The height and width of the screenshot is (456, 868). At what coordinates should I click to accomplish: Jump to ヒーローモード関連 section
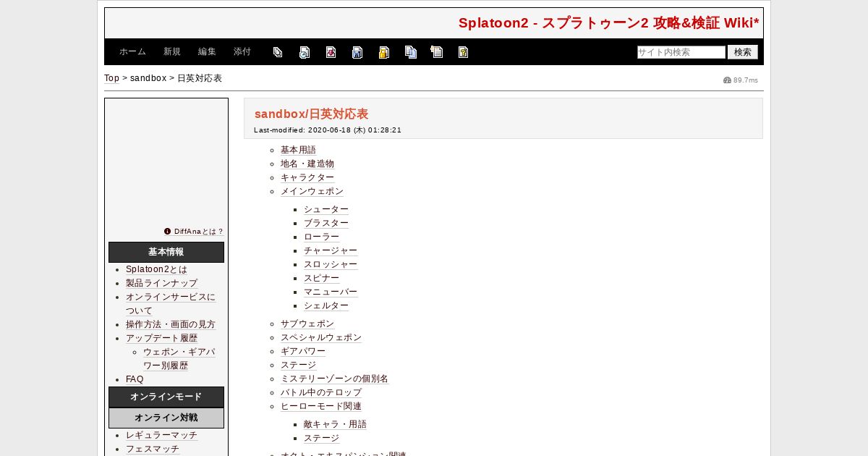tap(321, 406)
